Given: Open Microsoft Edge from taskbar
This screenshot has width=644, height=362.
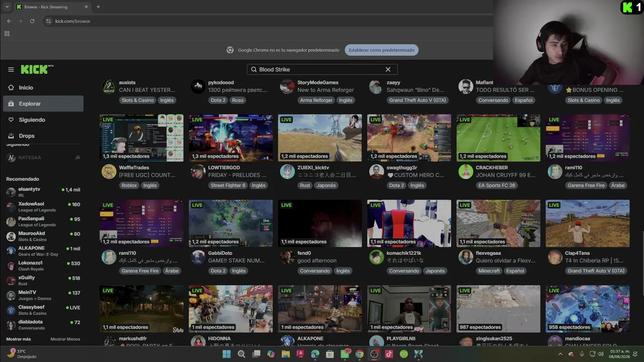Looking at the screenshot, I should point(315,354).
